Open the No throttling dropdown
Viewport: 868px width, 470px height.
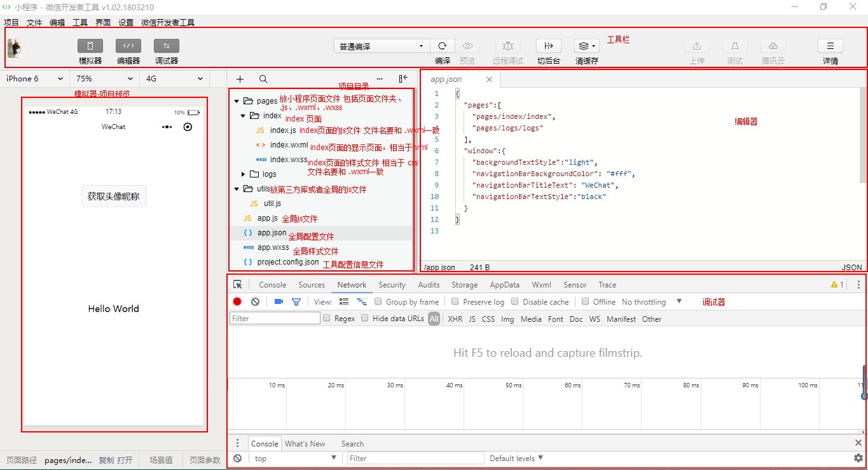652,302
